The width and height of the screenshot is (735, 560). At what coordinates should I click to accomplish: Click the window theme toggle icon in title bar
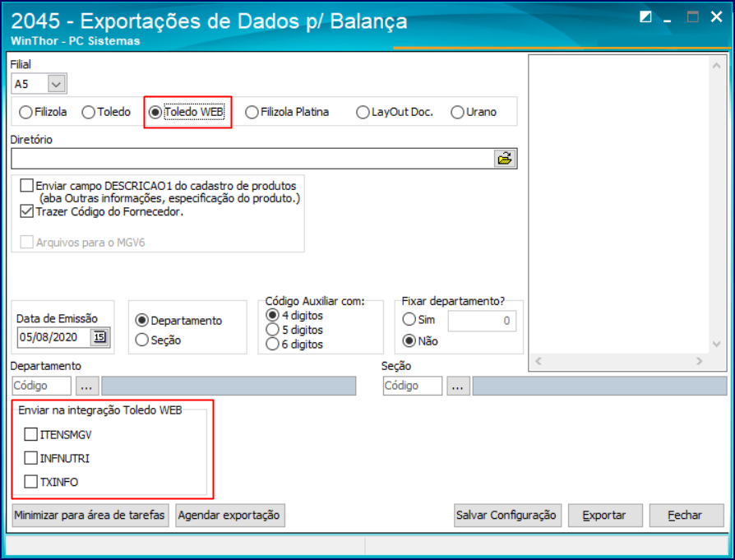click(x=646, y=17)
